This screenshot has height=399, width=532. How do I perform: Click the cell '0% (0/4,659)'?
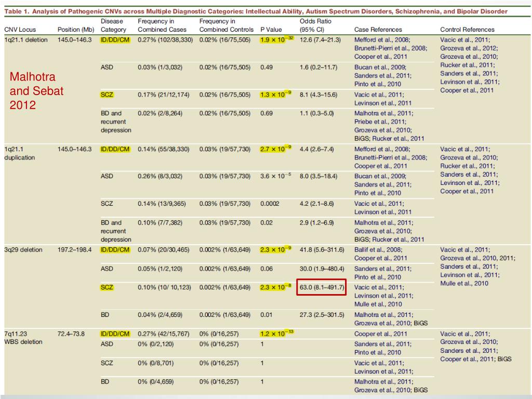click(x=155, y=382)
